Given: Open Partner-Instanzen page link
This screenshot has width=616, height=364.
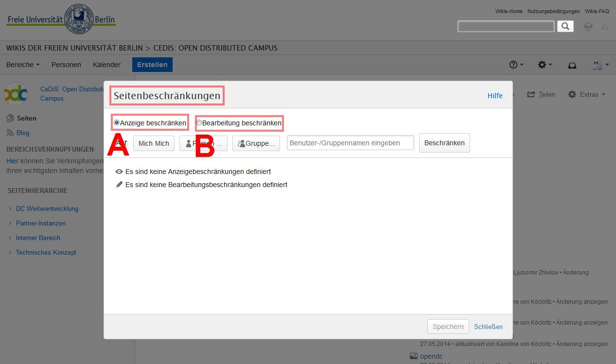Looking at the screenshot, I should [x=41, y=224].
